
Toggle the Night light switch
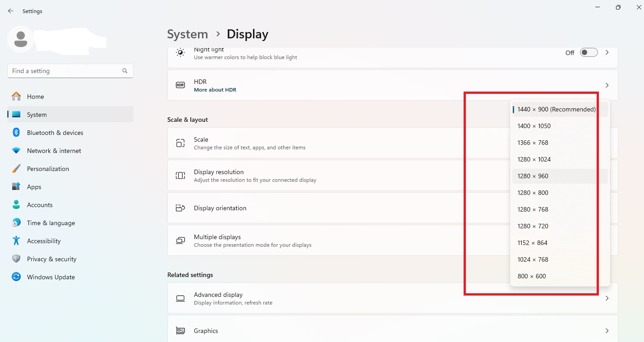coord(589,53)
